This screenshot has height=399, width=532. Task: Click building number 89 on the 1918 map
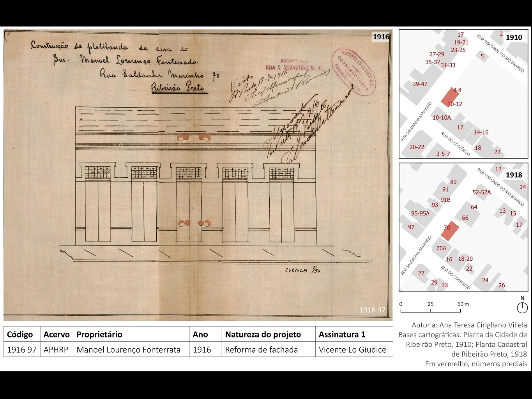click(x=453, y=182)
